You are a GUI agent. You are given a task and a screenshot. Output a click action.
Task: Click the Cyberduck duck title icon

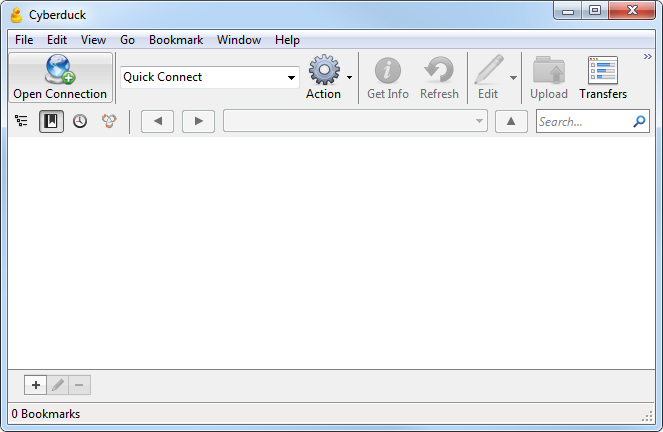16,15
